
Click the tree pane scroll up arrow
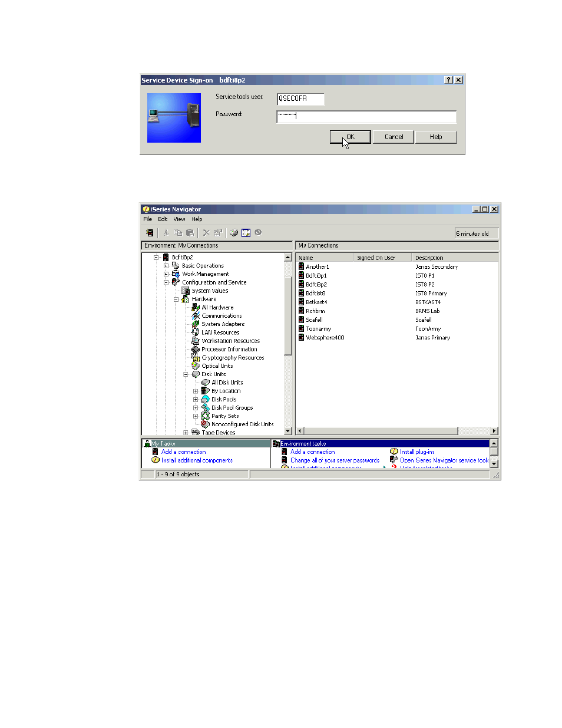point(288,258)
